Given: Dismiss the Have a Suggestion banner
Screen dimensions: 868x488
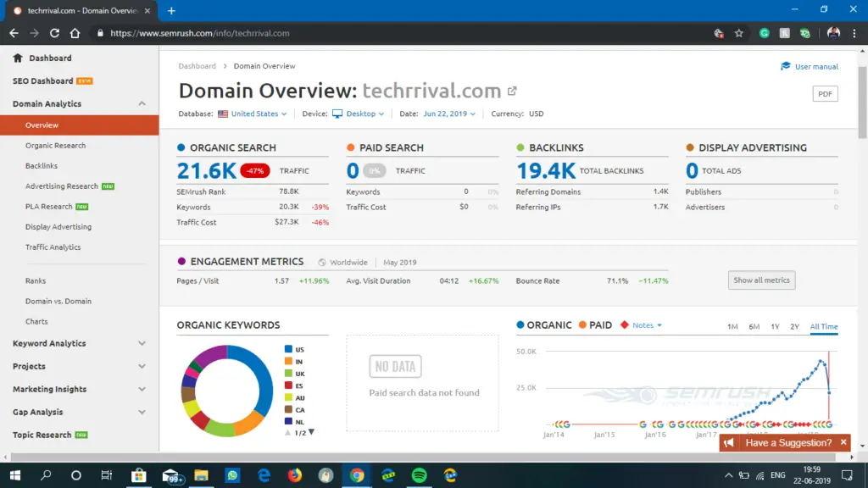Looking at the screenshot, I should [843, 442].
